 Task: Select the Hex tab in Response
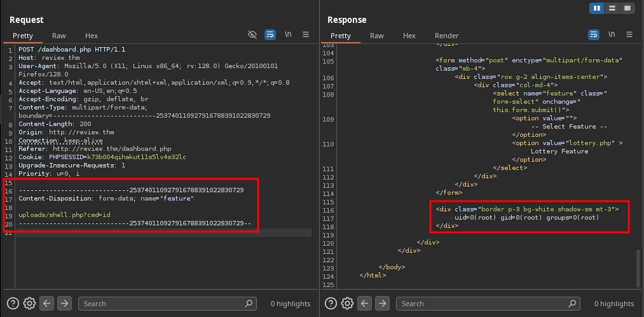click(409, 36)
